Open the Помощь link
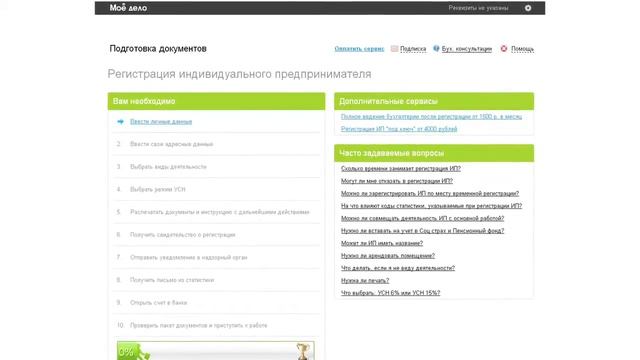640x360 pixels. pyautogui.click(x=522, y=49)
